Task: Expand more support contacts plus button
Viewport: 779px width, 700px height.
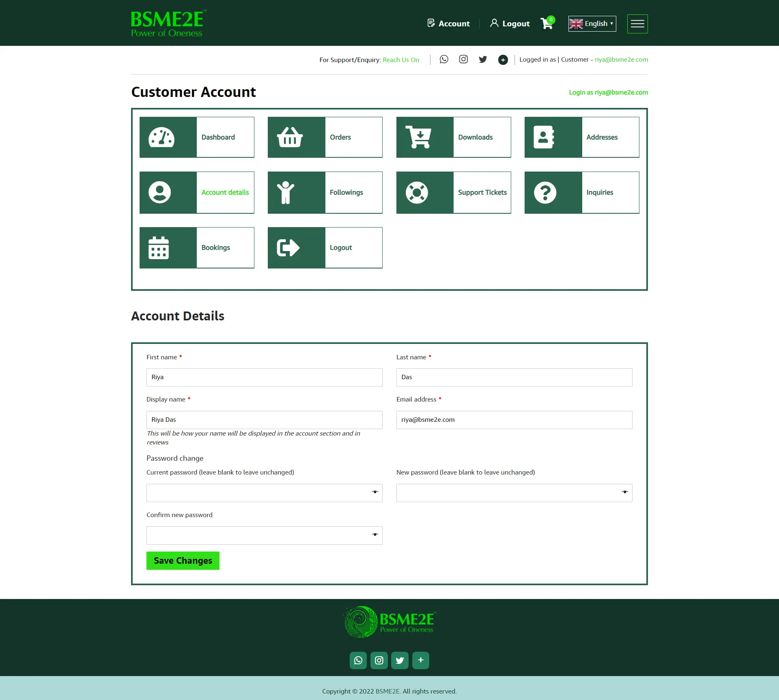Action: coord(503,60)
